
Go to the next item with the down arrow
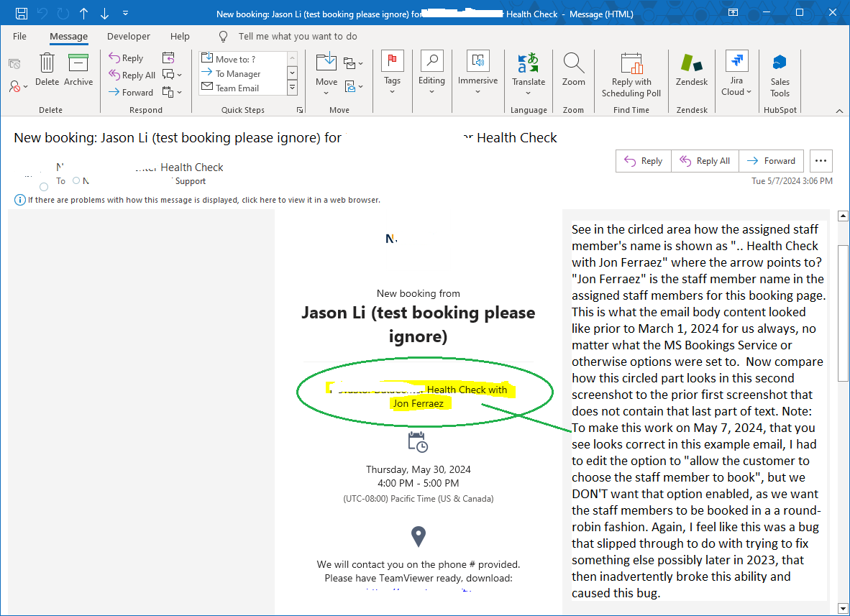coord(104,14)
